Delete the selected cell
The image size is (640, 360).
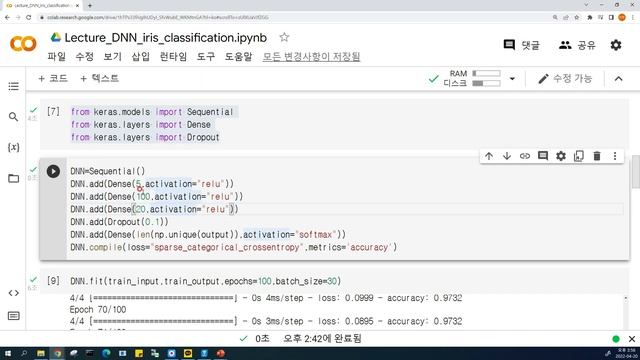pos(597,156)
